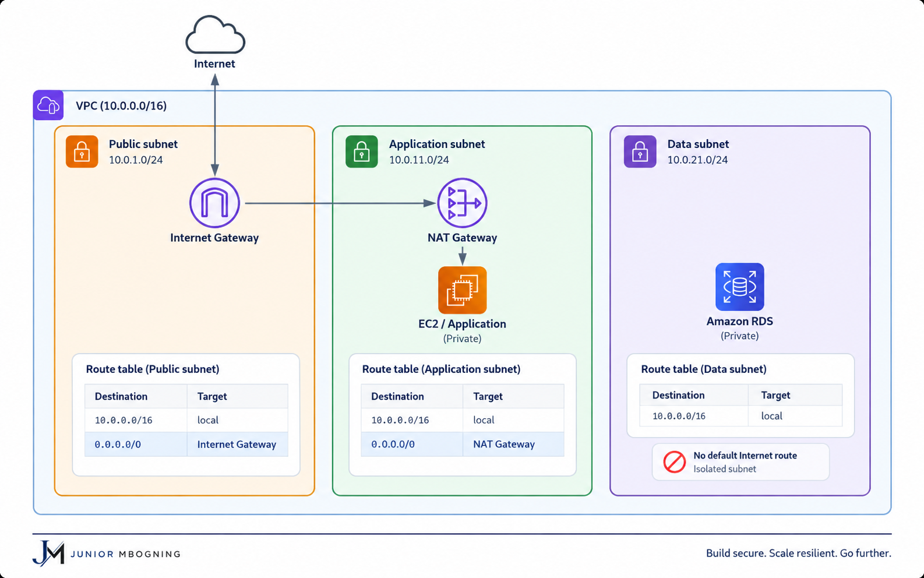924x578 pixels.
Task: Click the red no-route prohibition icon
Action: (x=675, y=462)
